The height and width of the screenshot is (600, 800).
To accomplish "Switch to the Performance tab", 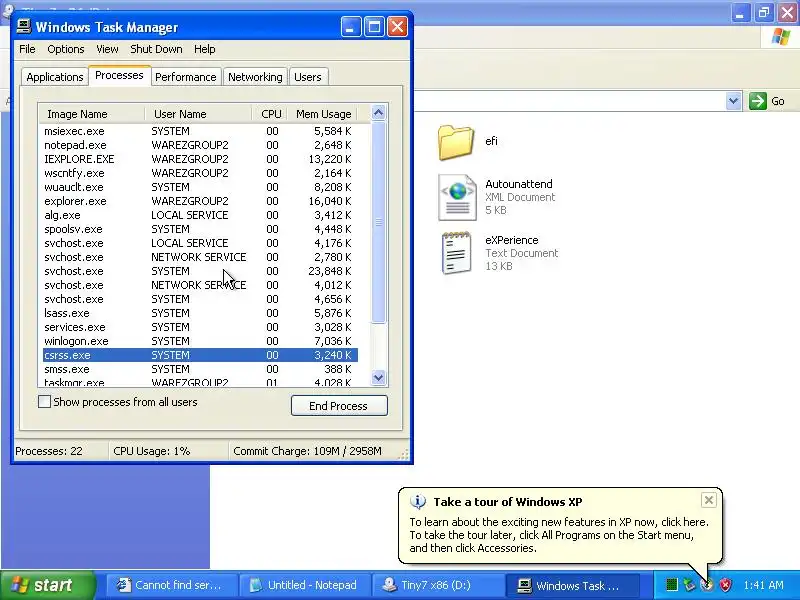I will [x=186, y=77].
